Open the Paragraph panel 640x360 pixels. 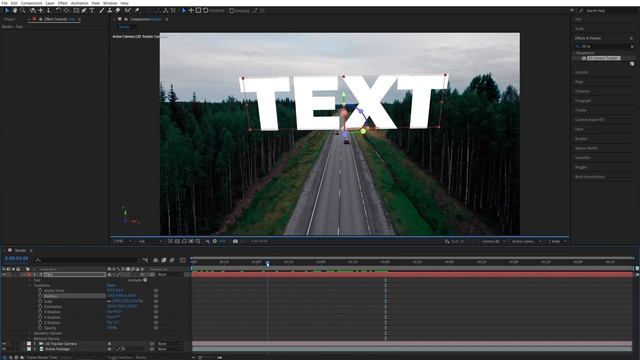tap(583, 100)
